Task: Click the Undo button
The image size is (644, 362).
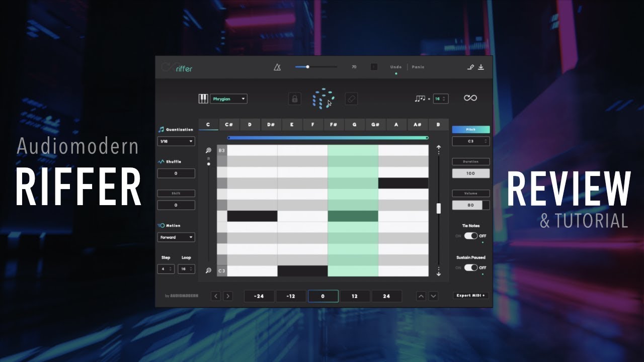Action: click(396, 67)
